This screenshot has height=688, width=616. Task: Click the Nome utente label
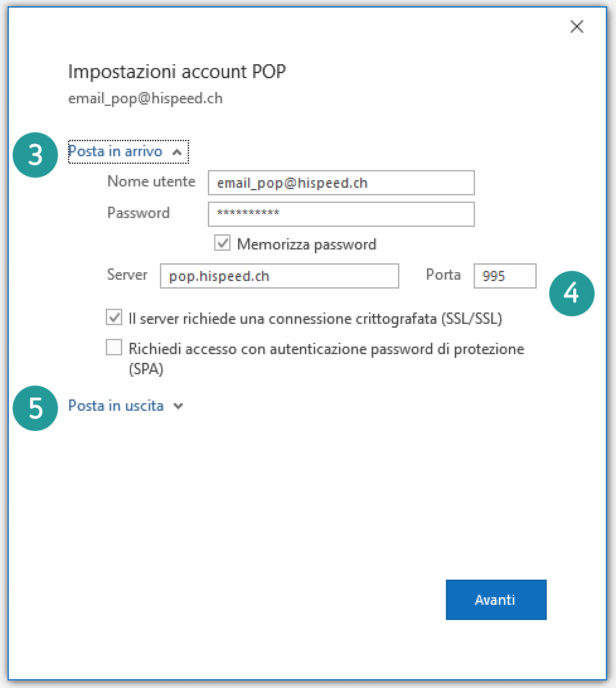point(151,181)
